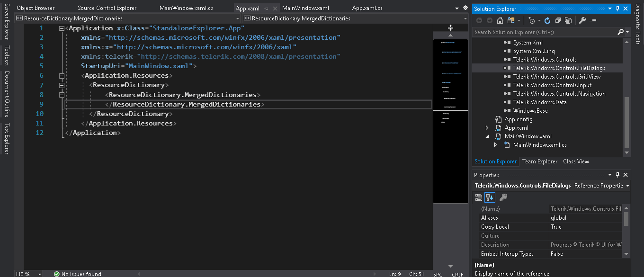Image resolution: width=644 pixels, height=277 pixels.
Task: Expand the App.xaml node in Solution Explorer
Action: click(487, 128)
